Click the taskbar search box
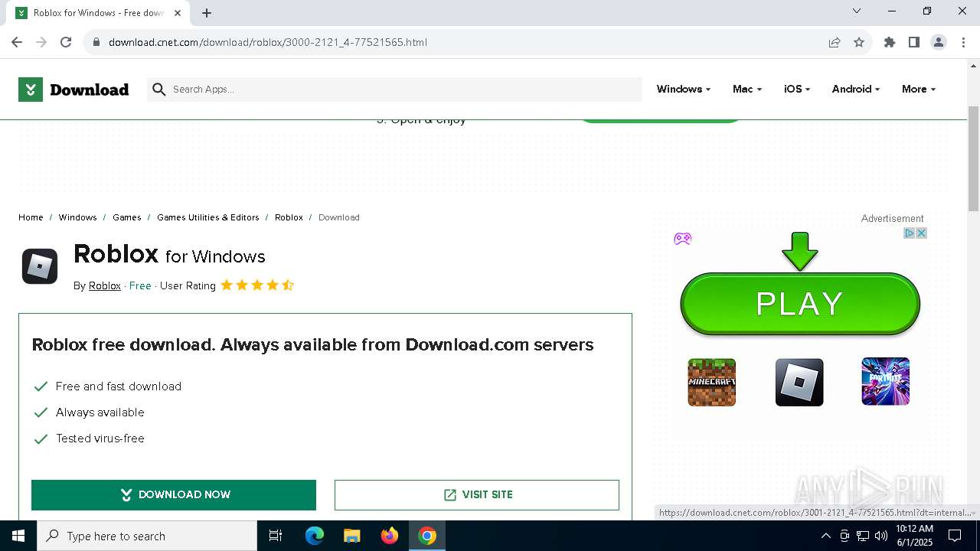This screenshot has height=551, width=980. (x=147, y=536)
